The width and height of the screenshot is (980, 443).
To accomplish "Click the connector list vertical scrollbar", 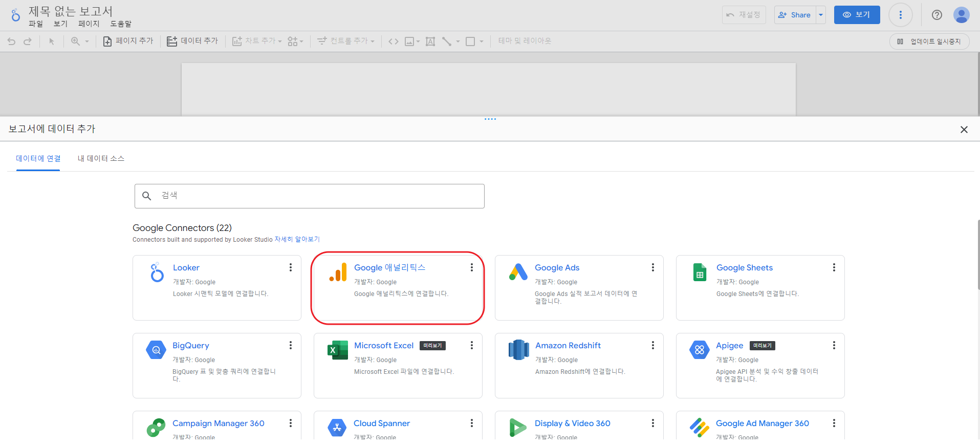I will 978,255.
